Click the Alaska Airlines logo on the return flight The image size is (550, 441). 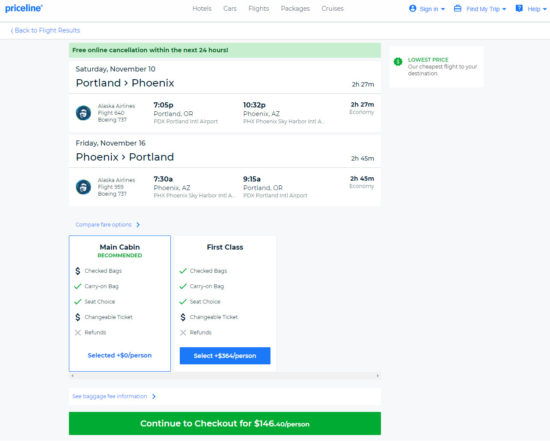click(x=83, y=187)
